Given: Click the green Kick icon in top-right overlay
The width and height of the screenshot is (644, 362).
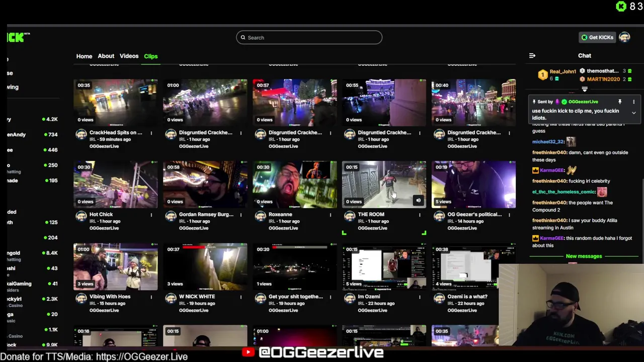Looking at the screenshot, I should point(621,6).
